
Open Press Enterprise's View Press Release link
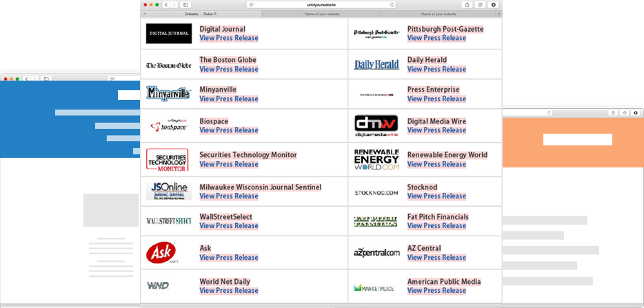pyautogui.click(x=436, y=99)
